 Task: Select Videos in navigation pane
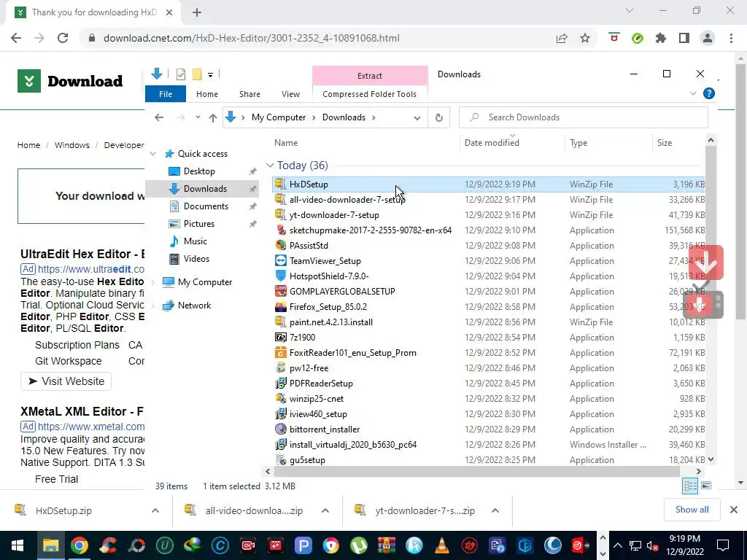pyautogui.click(x=196, y=259)
